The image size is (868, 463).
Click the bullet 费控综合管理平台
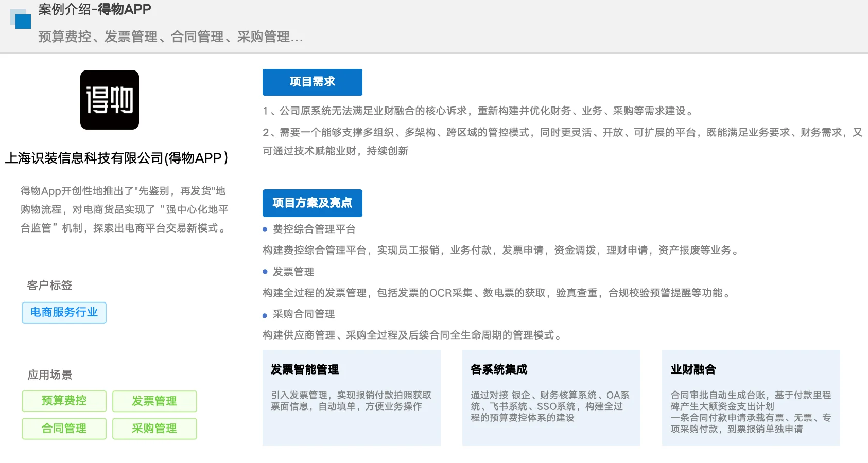point(314,229)
